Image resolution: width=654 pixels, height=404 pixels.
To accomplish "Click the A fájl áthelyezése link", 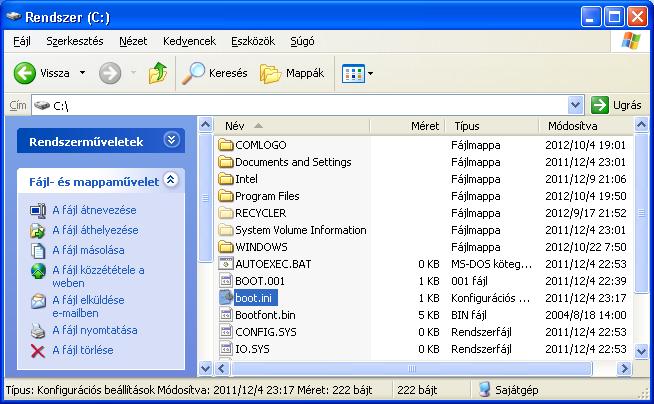I will 95,230.
